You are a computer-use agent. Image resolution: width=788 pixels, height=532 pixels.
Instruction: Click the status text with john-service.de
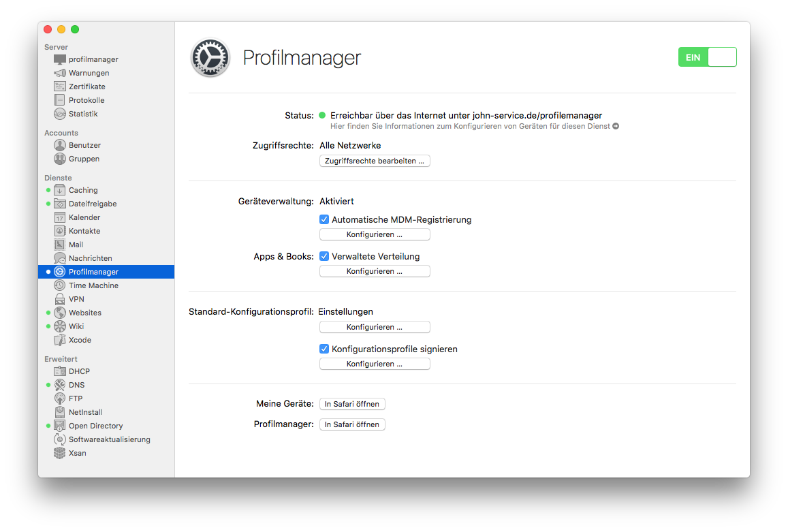click(x=466, y=115)
